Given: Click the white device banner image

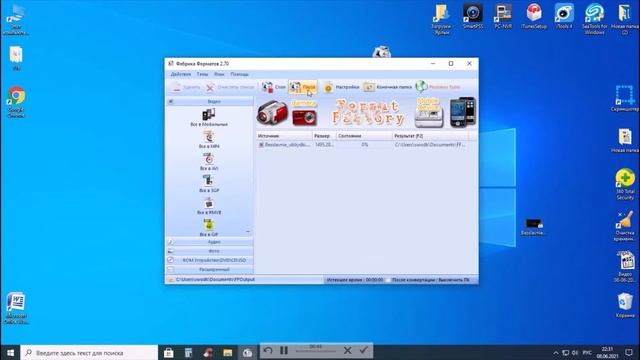Looking at the screenshot, I should click(x=429, y=113).
